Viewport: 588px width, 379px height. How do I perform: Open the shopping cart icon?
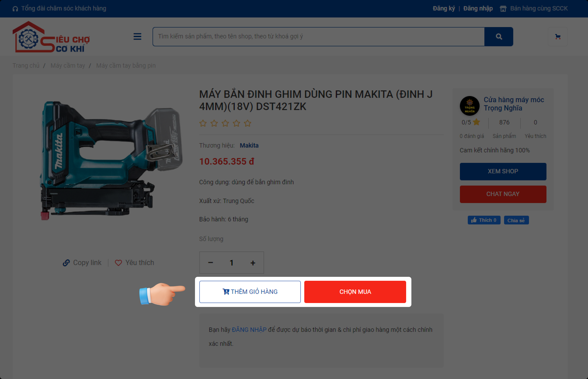558,37
